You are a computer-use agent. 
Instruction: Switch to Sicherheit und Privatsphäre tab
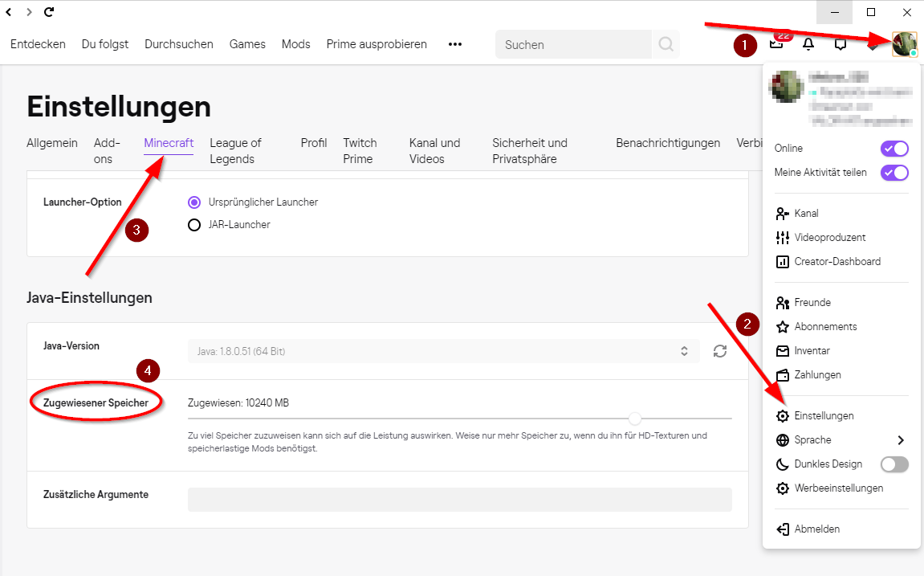(530, 151)
